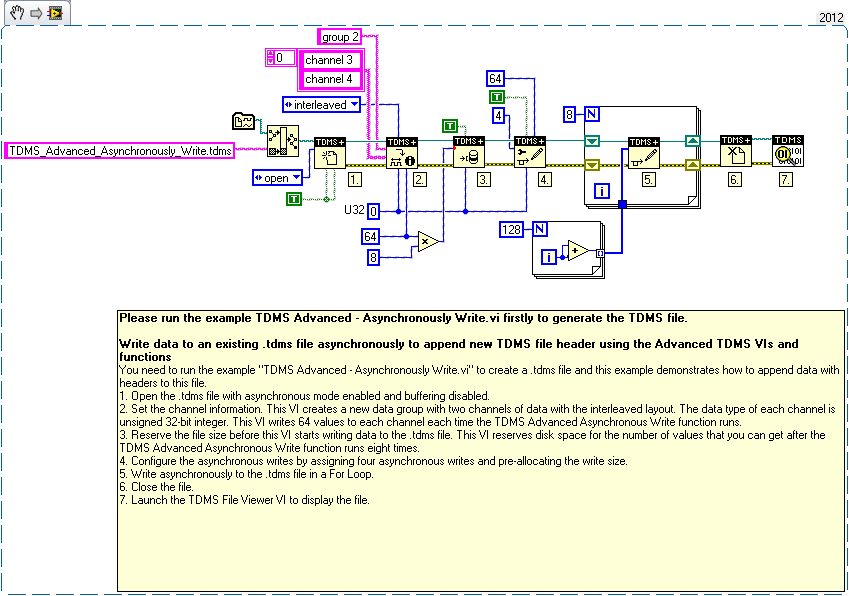Click the N count terminal wired to 128
Image resolution: width=849 pixels, height=596 pixels.
[540, 230]
